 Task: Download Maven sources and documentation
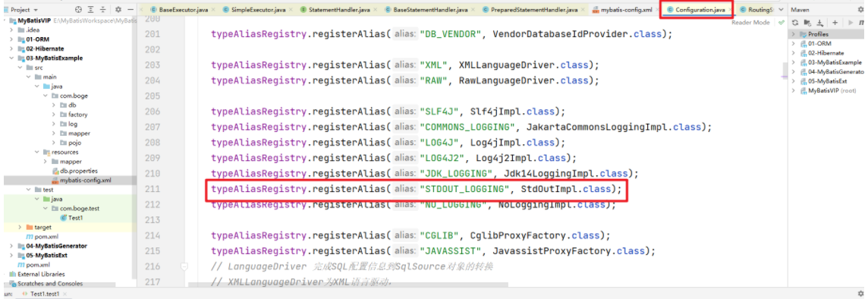pyautogui.click(x=820, y=23)
